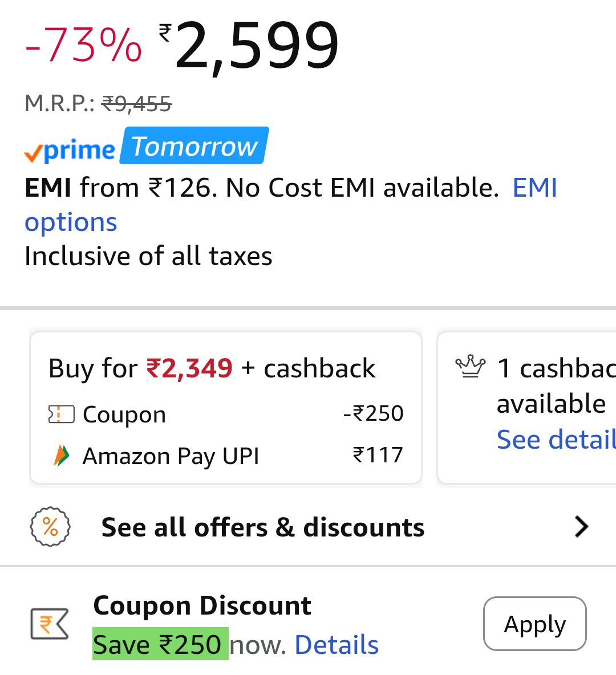Tap the percent offers badge icon
616x675 pixels.
[50, 527]
